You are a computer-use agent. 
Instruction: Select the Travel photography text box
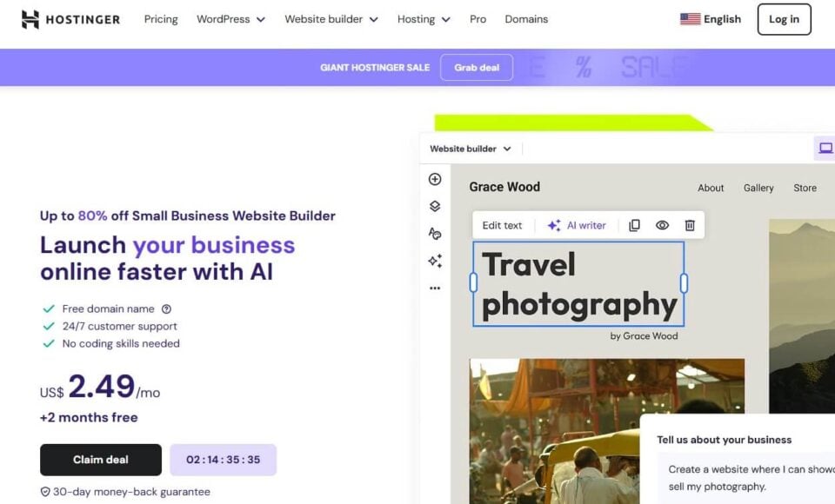pyautogui.click(x=578, y=283)
